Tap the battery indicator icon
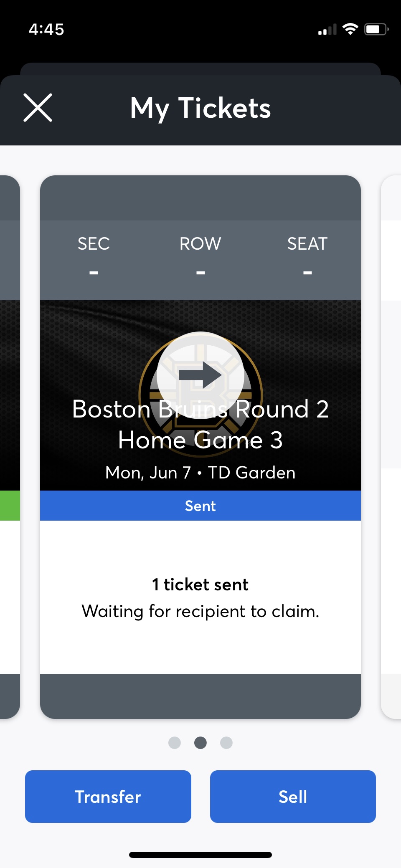401x868 pixels. [x=376, y=29]
